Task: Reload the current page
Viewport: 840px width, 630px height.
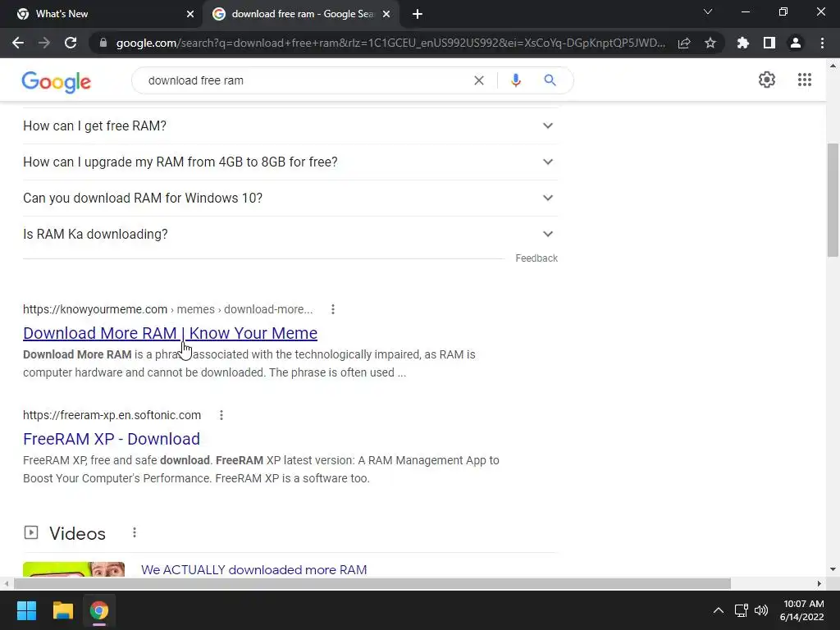Action: pos(71,43)
